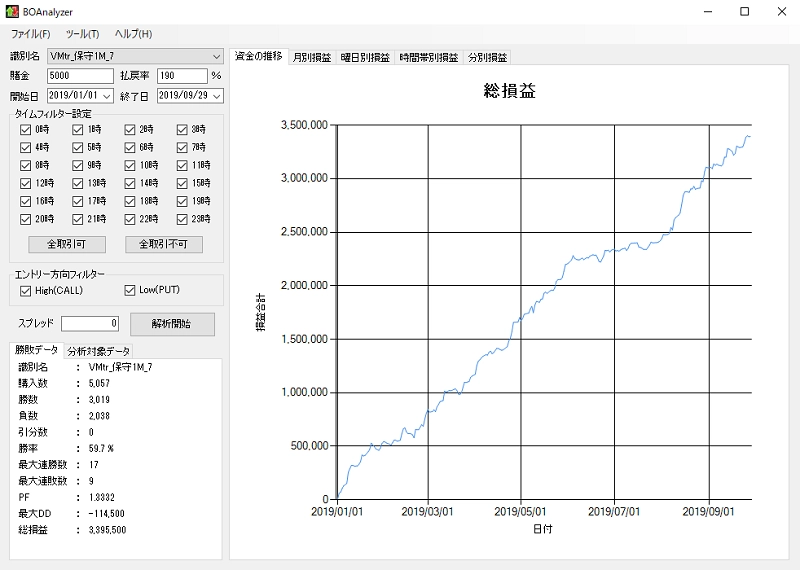Switch to the 月別損益 tab
The height and width of the screenshot is (570, 800).
tap(312, 58)
